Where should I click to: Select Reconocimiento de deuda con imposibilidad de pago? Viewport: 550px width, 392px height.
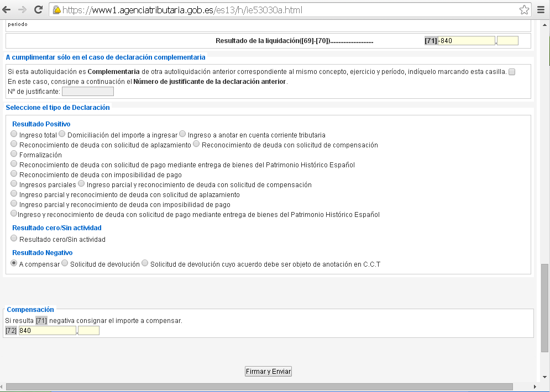14,173
